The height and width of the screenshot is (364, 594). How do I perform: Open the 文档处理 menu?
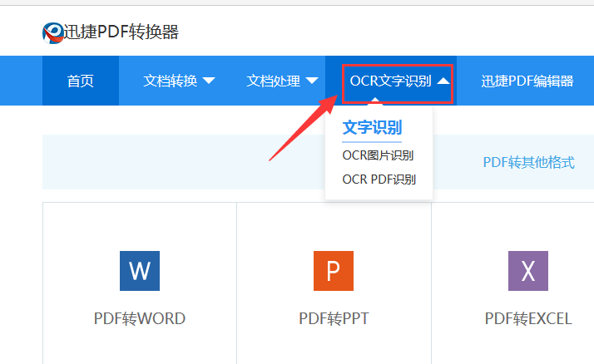(x=273, y=81)
